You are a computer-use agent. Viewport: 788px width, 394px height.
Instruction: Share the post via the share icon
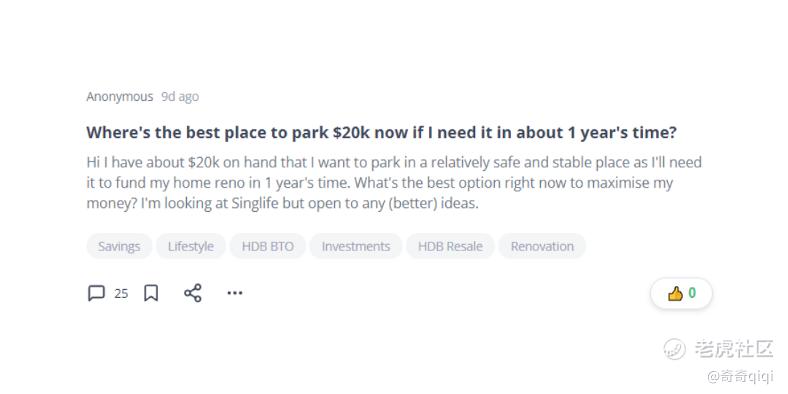[x=192, y=293]
